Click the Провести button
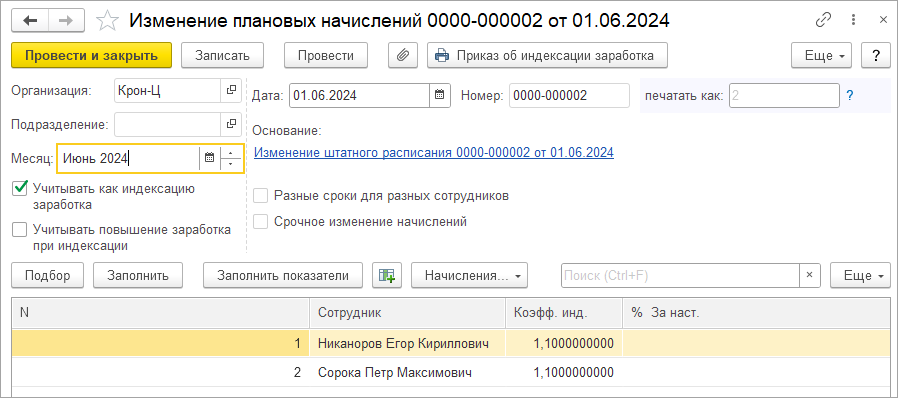This screenshot has height=398, width=898. point(326,56)
